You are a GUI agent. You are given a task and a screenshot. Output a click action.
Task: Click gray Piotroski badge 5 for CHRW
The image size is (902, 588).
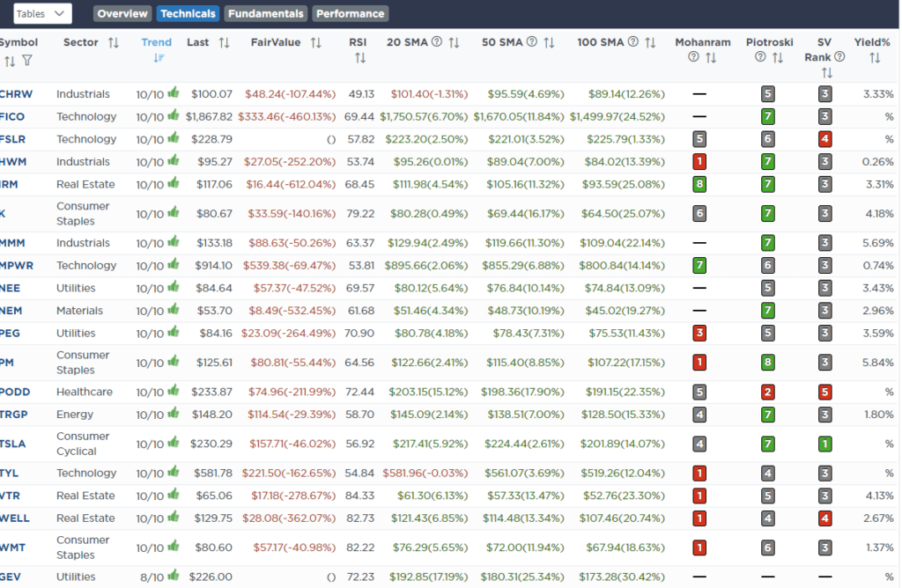click(767, 94)
